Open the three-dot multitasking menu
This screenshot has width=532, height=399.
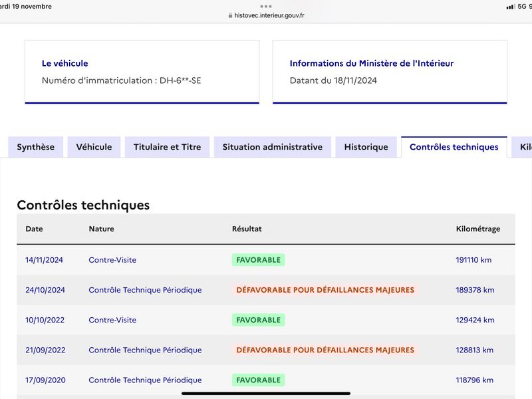[x=266, y=6]
